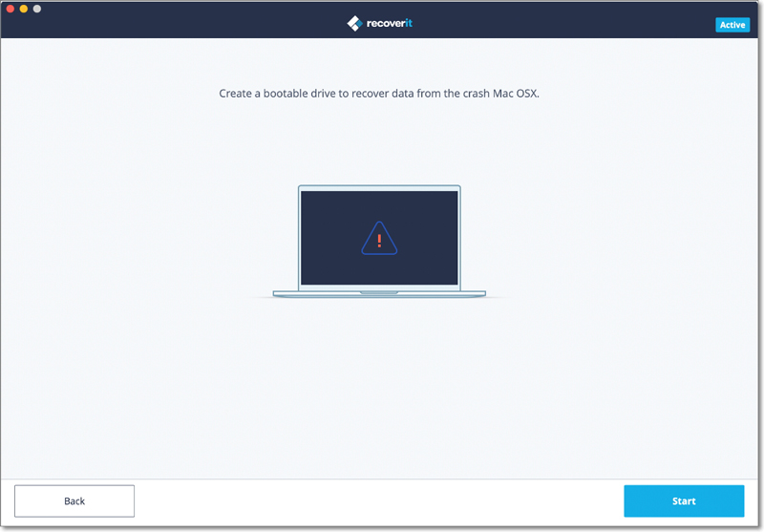Close the window with red button

(11, 9)
